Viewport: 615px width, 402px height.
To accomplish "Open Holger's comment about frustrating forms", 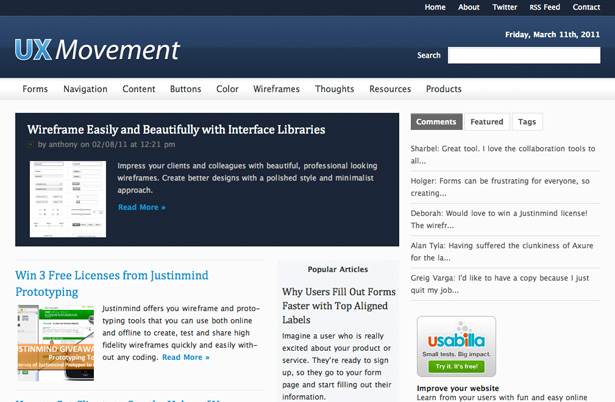I will 500,187.
